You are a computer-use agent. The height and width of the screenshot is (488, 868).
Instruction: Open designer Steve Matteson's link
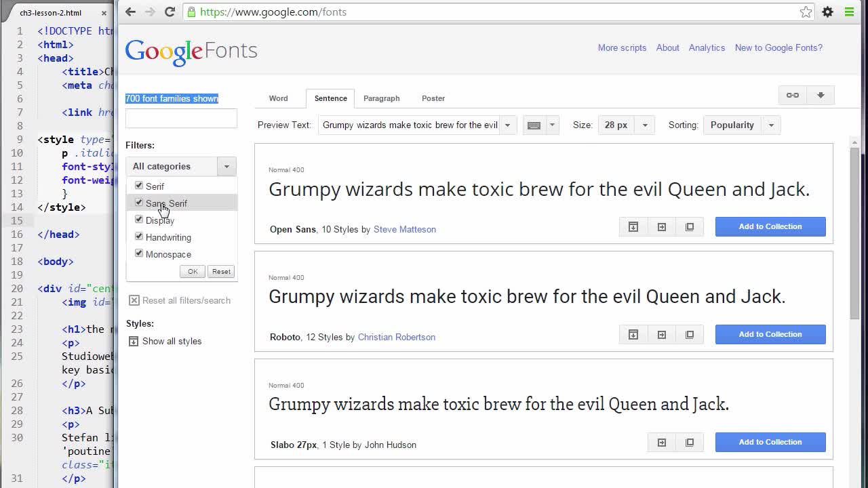click(x=405, y=230)
